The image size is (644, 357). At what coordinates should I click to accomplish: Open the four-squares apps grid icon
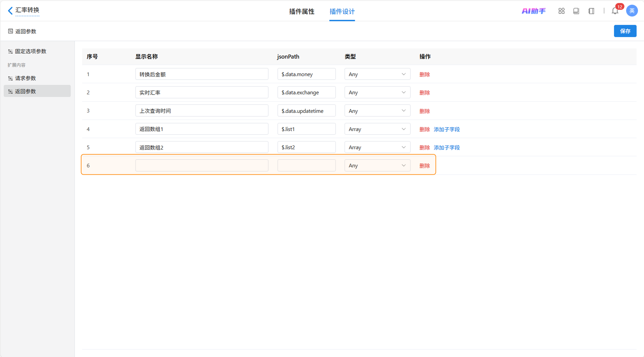tap(561, 11)
